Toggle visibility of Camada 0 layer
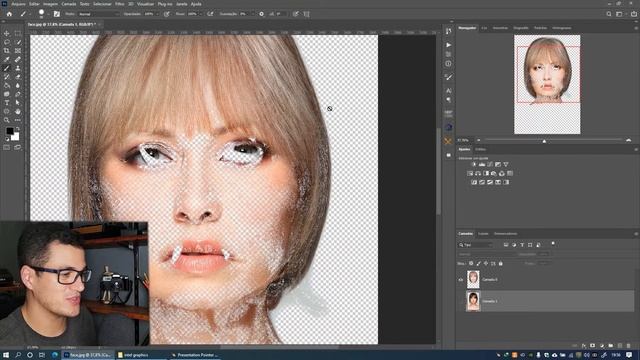The height and width of the screenshot is (360, 640). pos(461,280)
